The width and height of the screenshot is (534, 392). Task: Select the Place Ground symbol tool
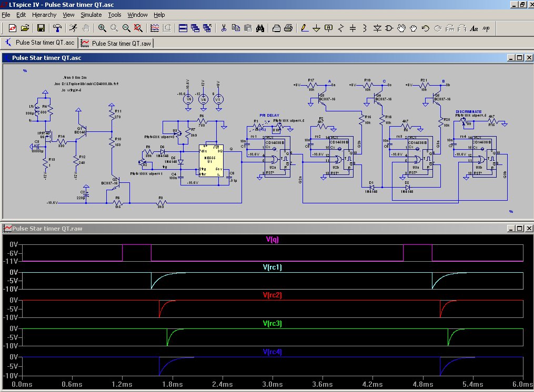click(x=316, y=28)
